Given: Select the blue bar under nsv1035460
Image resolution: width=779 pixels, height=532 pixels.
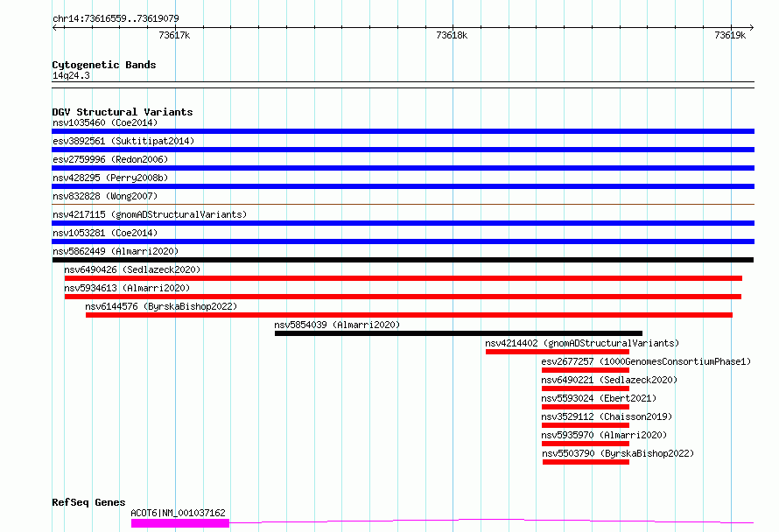Looking at the screenshot, I should point(403,131).
